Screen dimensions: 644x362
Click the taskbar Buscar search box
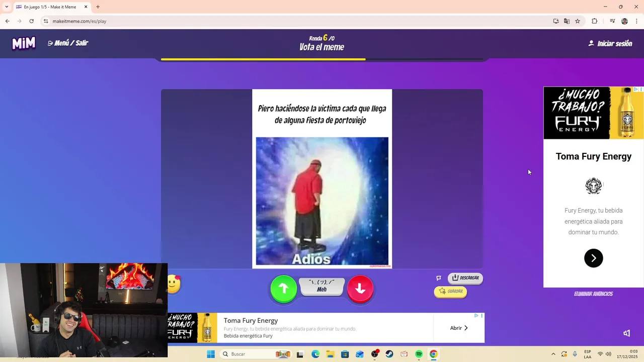point(256,354)
